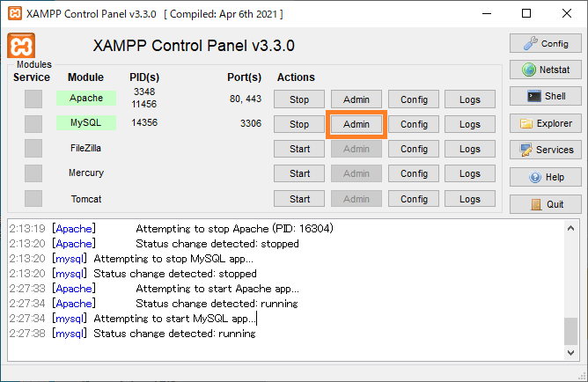Open the Apache Admin page
The image size is (588, 382).
[x=356, y=99]
